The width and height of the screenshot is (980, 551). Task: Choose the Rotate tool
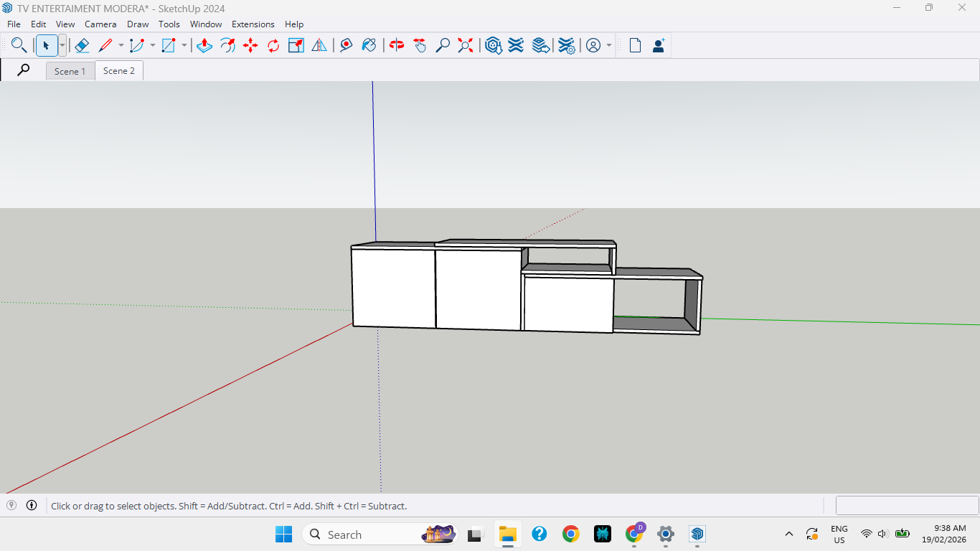[273, 46]
